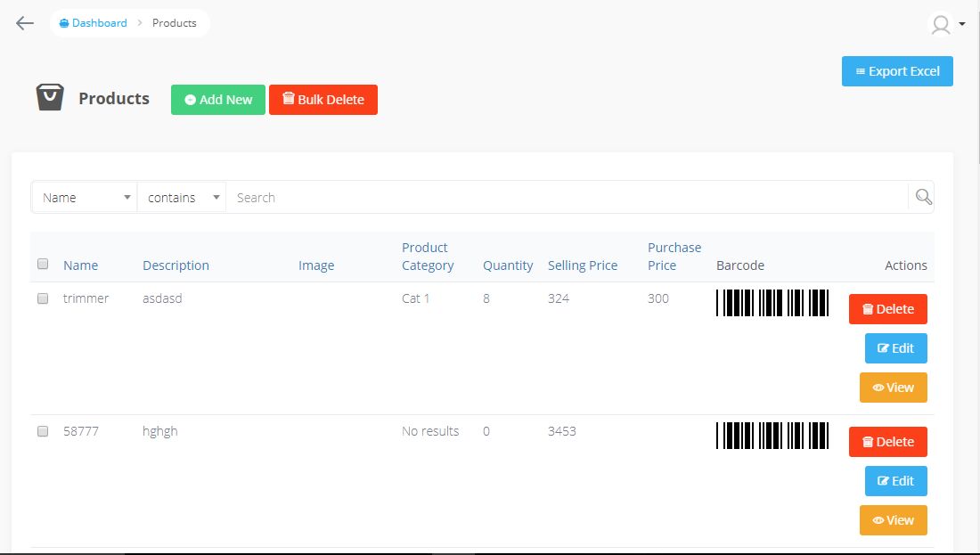Check the trimmer row checkbox
Screen dimensions: 980x555
[x=43, y=299]
